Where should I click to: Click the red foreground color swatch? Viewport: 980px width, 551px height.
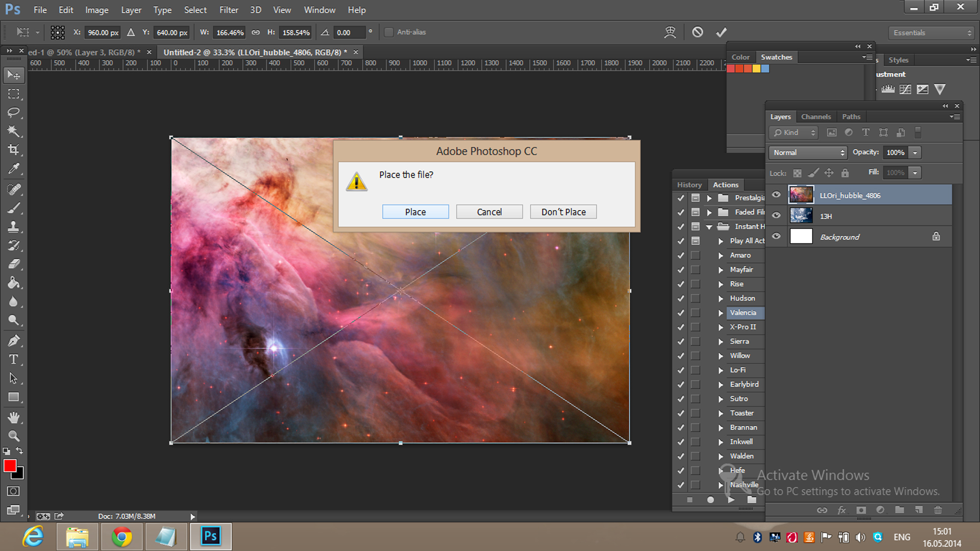10,465
